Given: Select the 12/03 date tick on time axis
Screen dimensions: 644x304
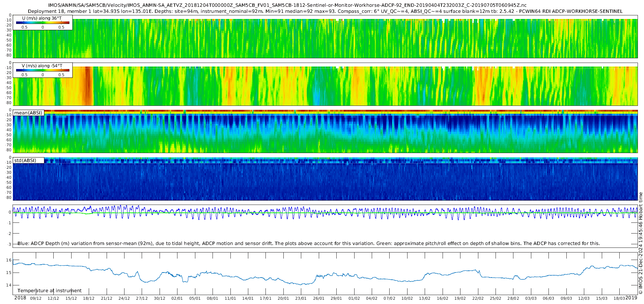Looking at the screenshot, I should click(x=584, y=298).
